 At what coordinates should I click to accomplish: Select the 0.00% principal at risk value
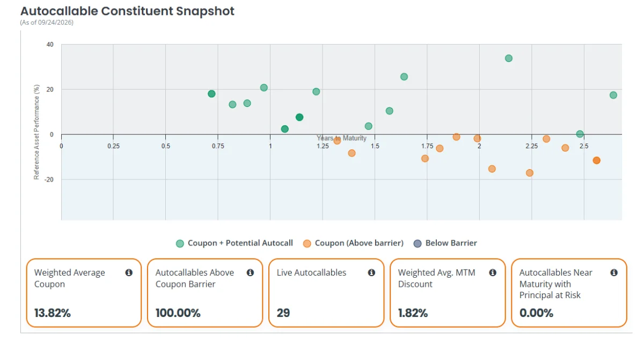click(536, 313)
